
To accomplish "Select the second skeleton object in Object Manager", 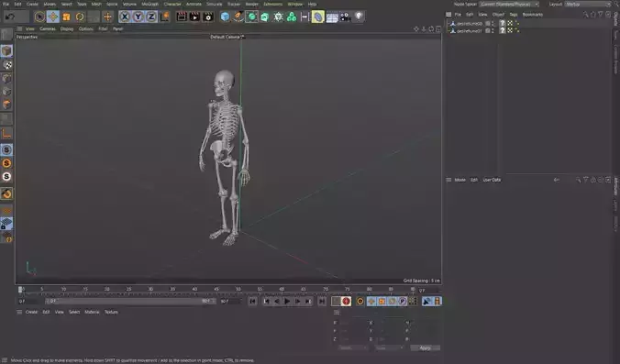I will 470,31.
